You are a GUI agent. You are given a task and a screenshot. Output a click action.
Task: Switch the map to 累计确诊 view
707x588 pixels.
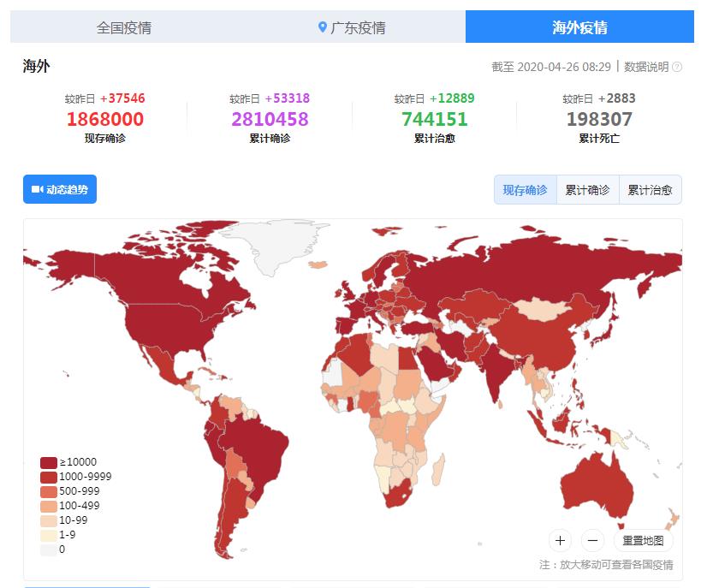[587, 189]
